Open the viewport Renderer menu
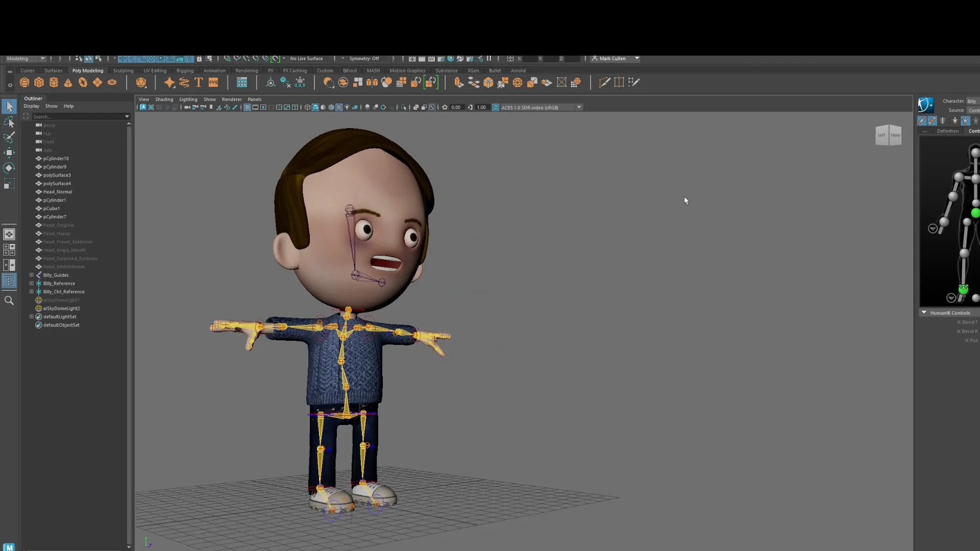The image size is (980, 551). click(x=232, y=99)
